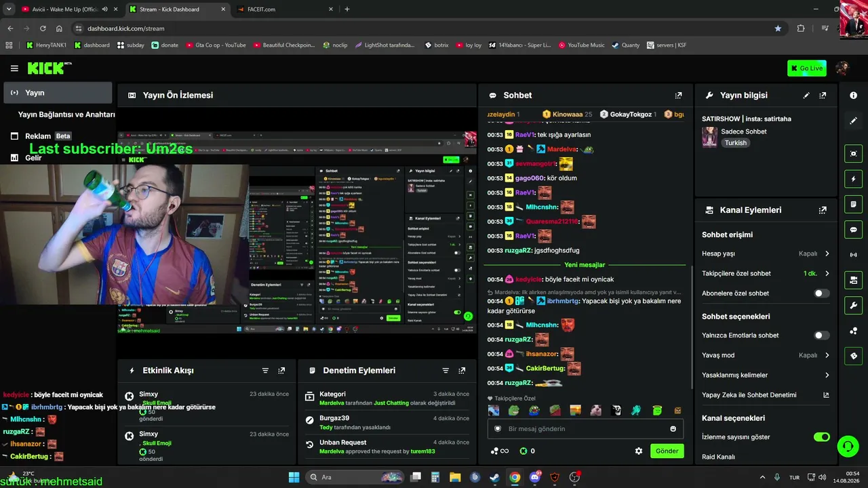This screenshot has height=488, width=868.
Task: Click the three-dots points icon in right sidebar
Action: click(x=853, y=331)
